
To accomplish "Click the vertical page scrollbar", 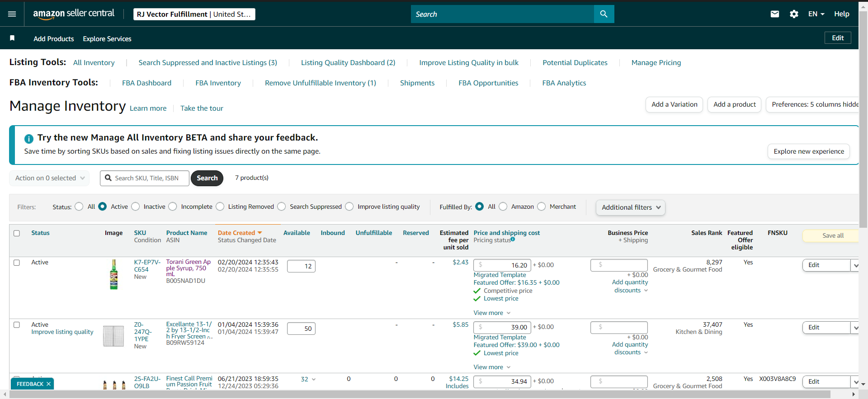I will pyautogui.click(x=863, y=120).
